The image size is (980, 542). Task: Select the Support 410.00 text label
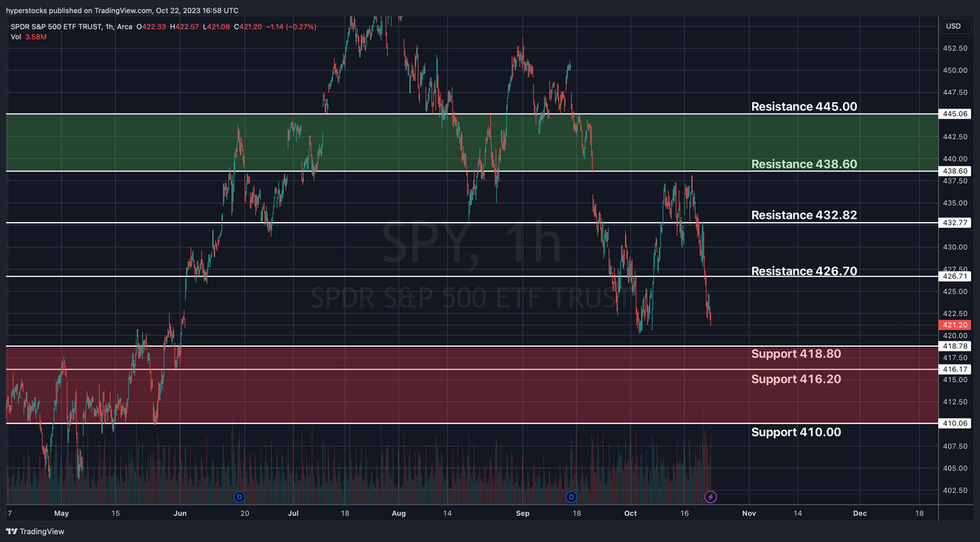click(x=796, y=432)
